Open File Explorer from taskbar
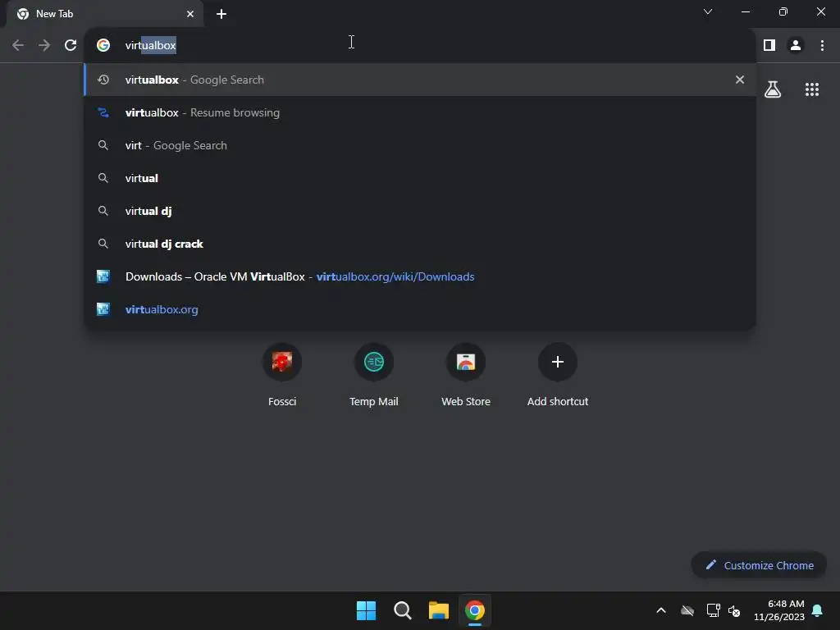Image resolution: width=840 pixels, height=630 pixels. click(438, 610)
